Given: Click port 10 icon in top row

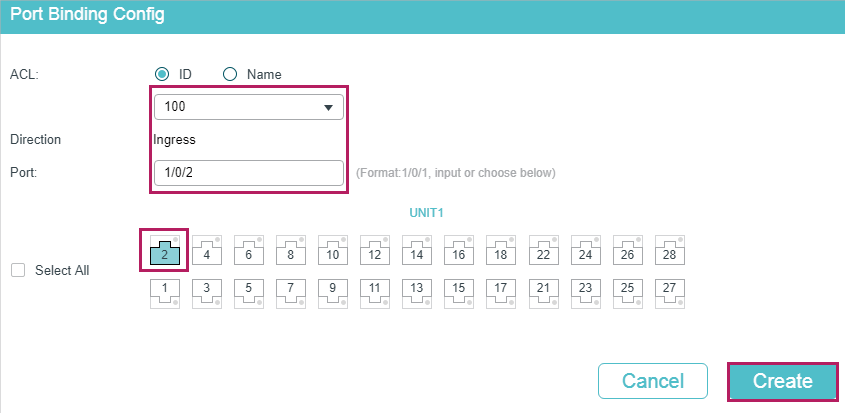Looking at the screenshot, I should point(332,251).
